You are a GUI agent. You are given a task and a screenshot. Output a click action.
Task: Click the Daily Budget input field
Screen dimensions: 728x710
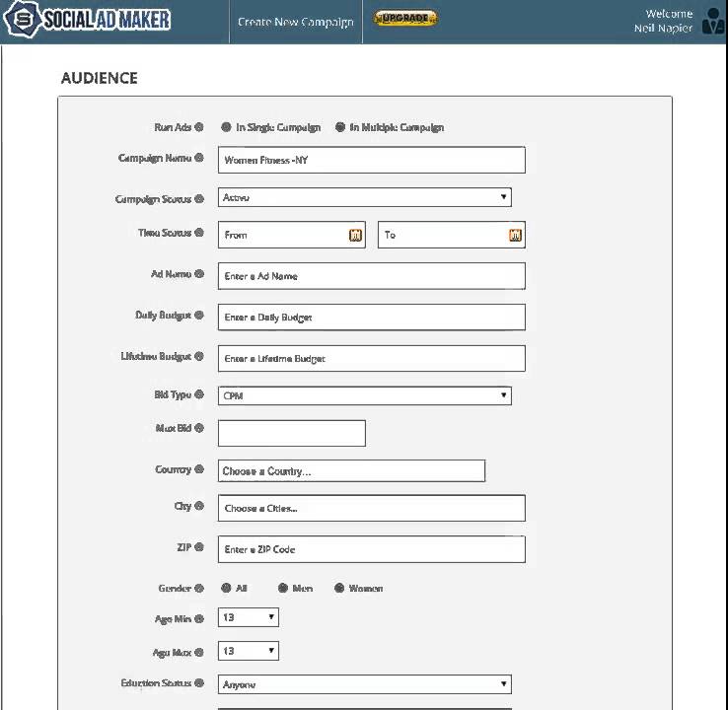[x=372, y=318]
